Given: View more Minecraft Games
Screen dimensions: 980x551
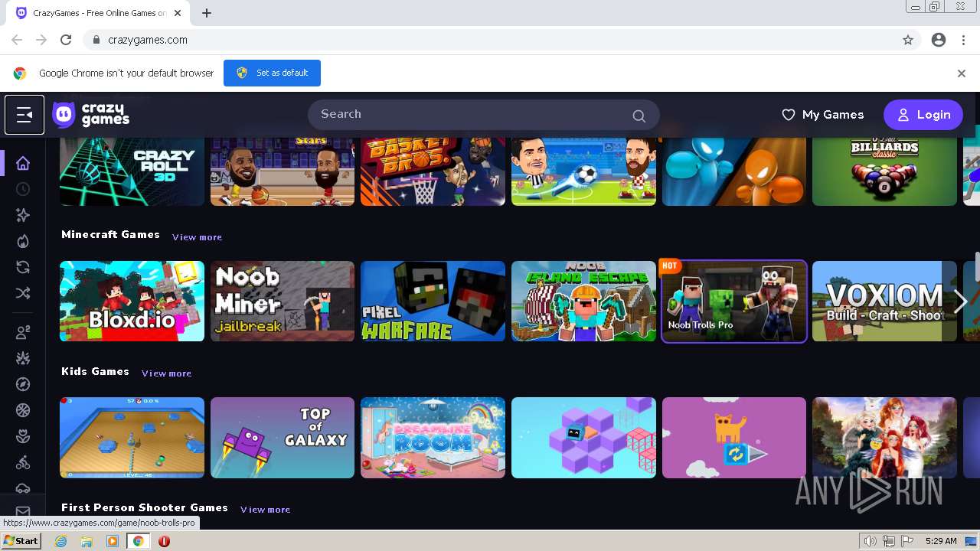Looking at the screenshot, I should (197, 237).
